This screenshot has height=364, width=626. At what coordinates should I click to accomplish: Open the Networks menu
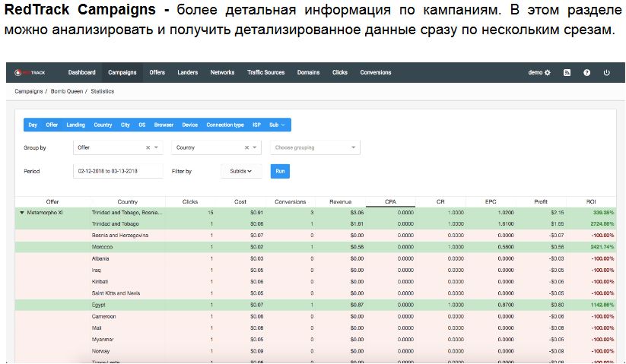[x=222, y=72]
